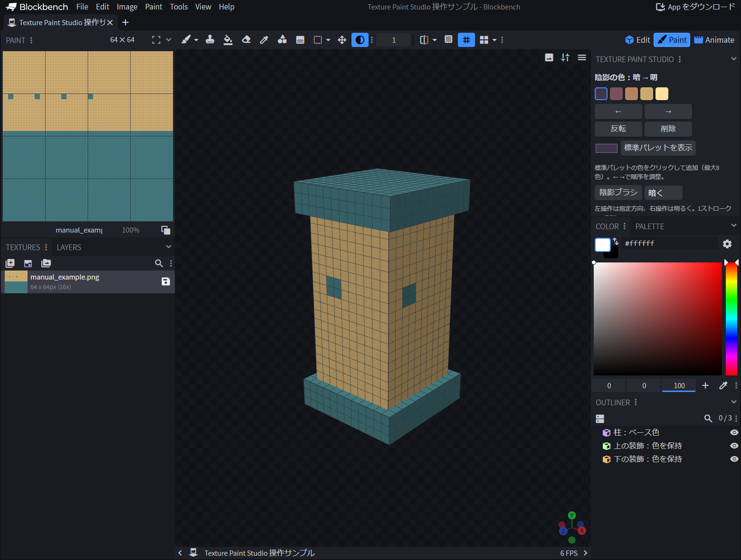741x560 pixels.
Task: Open the color picker settings gear
Action: tap(727, 243)
